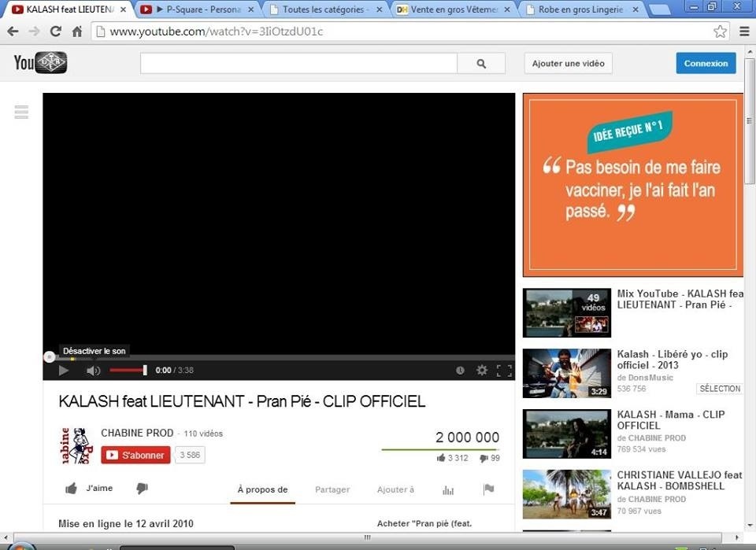Click the video progress bar scrubber
756x550 pixels.
(49, 357)
